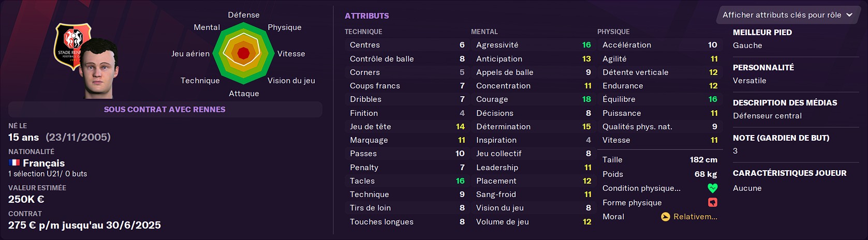Screen dimensions: 868x240
Task: Click the Versatile personality value
Action: point(749,80)
